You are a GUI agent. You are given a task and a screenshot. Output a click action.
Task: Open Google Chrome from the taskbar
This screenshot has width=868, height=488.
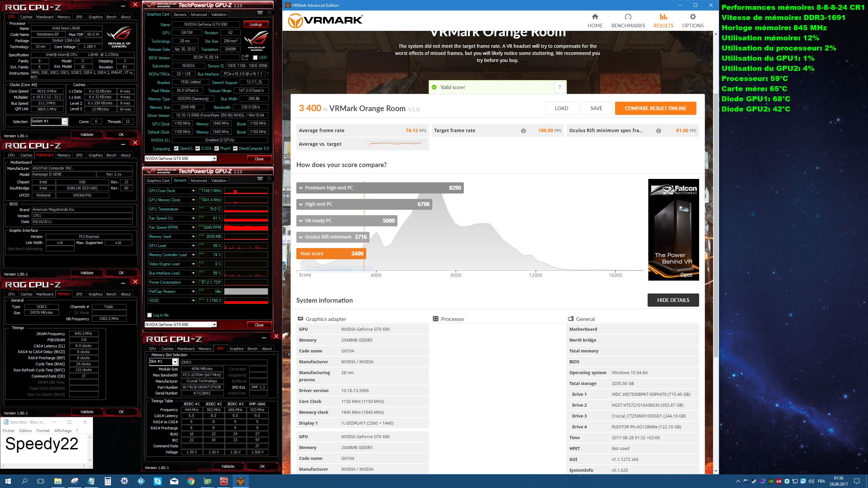click(x=191, y=481)
